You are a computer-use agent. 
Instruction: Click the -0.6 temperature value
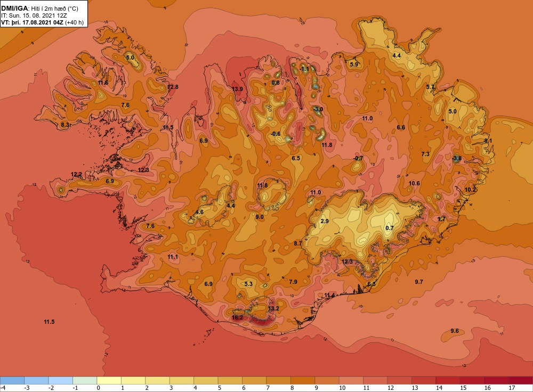click(x=276, y=134)
